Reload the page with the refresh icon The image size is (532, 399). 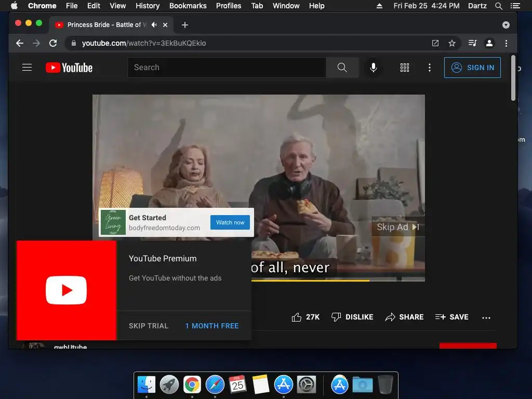click(53, 43)
